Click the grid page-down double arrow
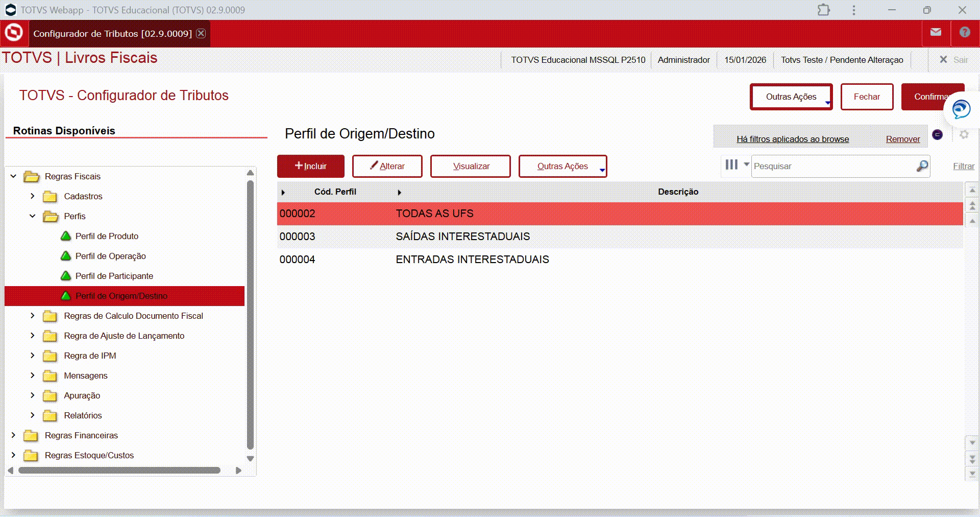 click(972, 459)
